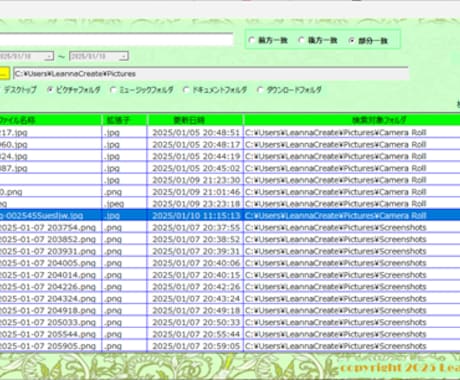
Task: Select timestamp 2025/01/07 20:40:06
Action: point(196,263)
